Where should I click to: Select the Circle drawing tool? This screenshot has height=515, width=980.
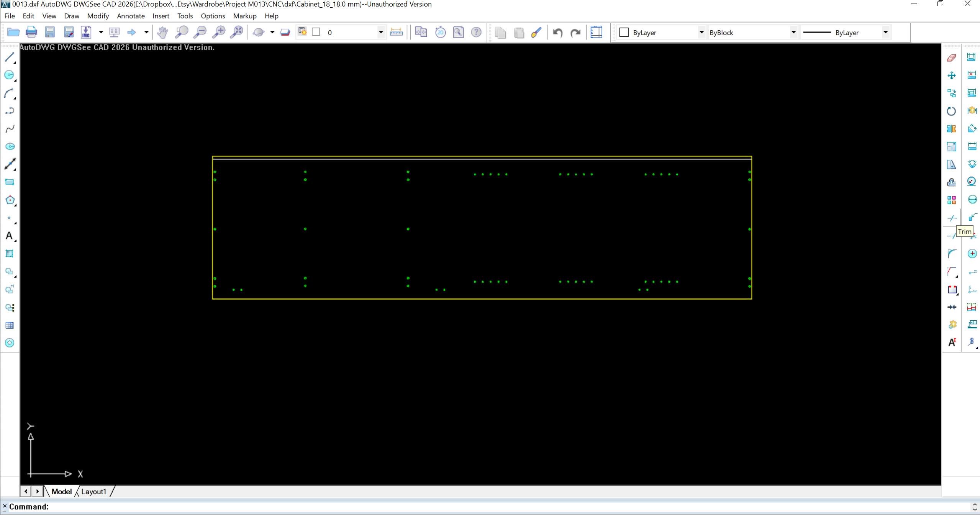(x=10, y=75)
